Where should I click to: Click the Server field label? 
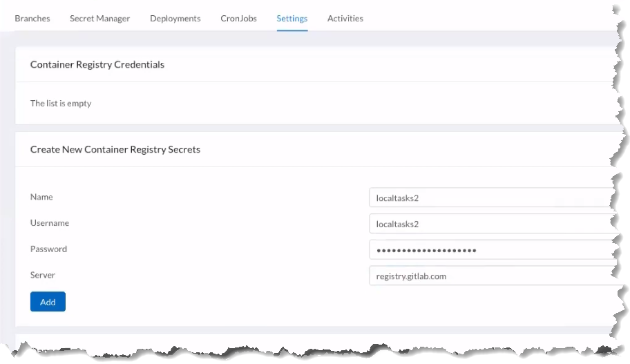42,275
